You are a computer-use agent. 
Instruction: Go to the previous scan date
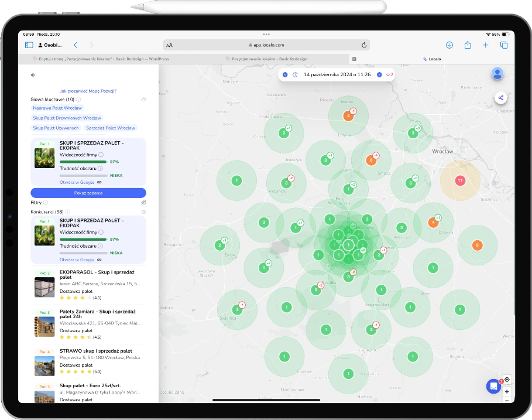(285, 75)
